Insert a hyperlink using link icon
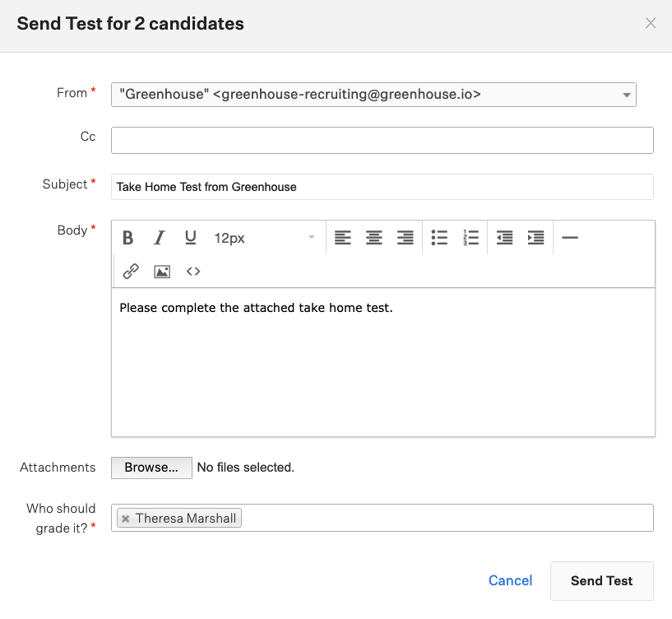The image size is (672, 619). pos(130,271)
